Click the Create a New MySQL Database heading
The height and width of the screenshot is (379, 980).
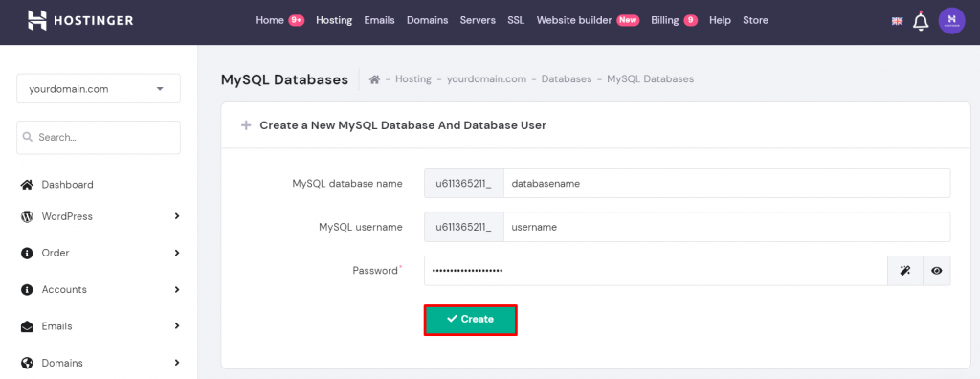(x=403, y=125)
